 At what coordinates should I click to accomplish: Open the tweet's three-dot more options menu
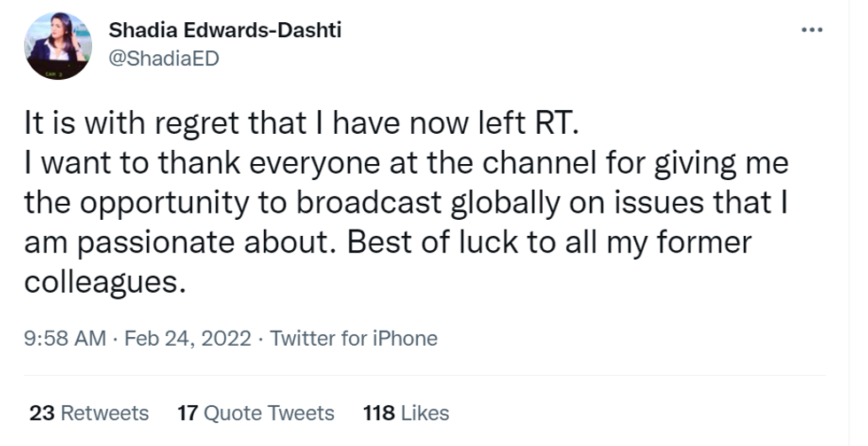coord(811,30)
